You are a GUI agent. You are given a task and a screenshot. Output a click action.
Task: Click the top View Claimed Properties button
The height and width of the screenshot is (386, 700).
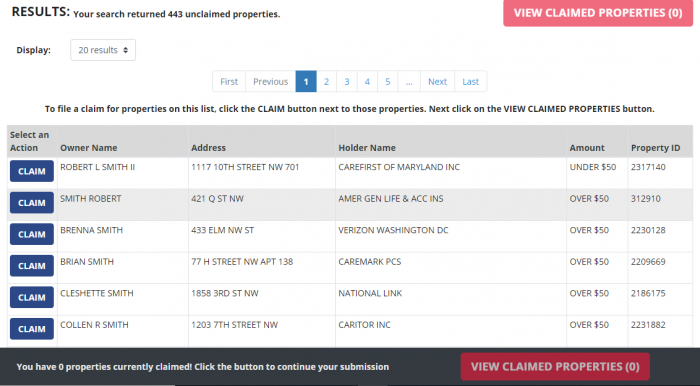pyautogui.click(x=598, y=13)
